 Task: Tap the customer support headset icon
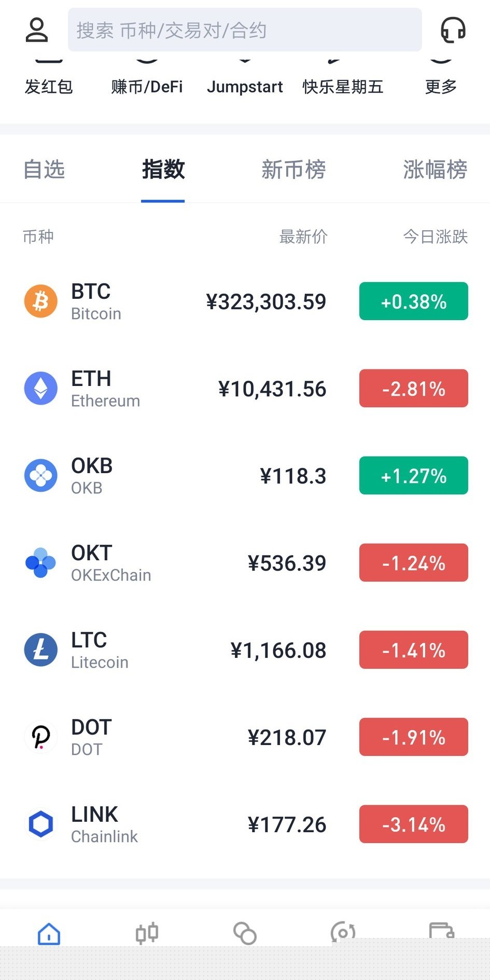pos(453,30)
